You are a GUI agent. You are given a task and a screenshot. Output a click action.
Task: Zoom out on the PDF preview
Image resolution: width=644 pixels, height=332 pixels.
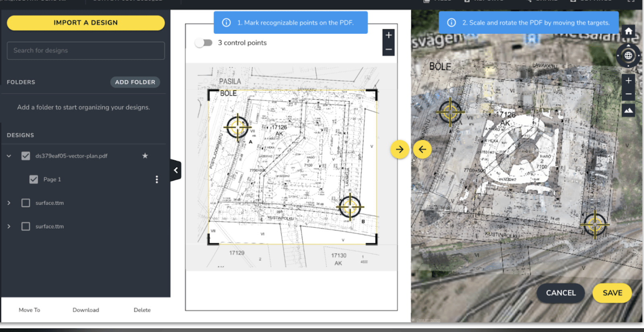tap(388, 49)
